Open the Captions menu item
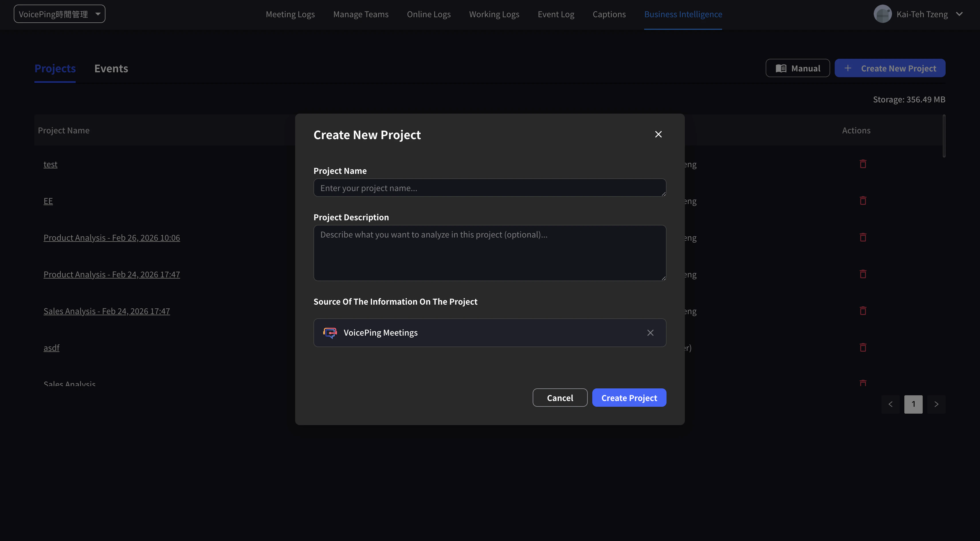The height and width of the screenshot is (541, 980). (x=609, y=14)
